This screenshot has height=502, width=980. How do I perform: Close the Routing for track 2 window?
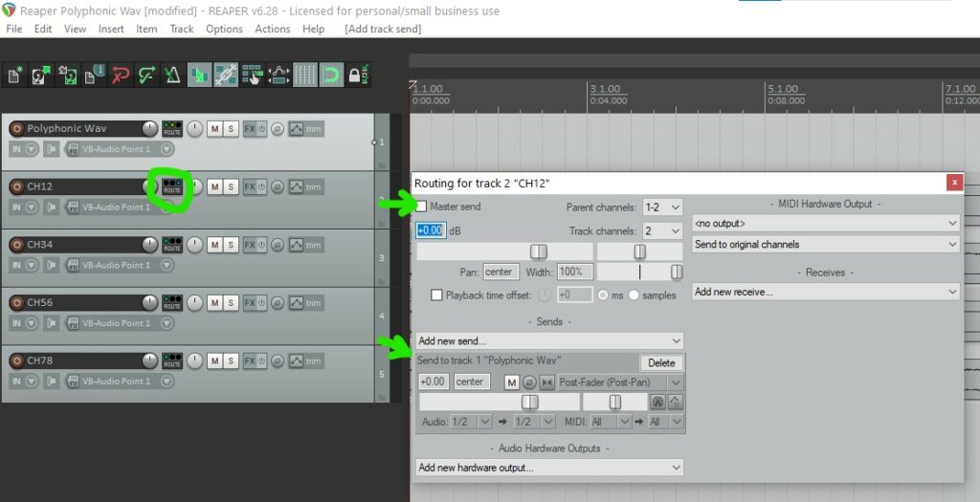pos(954,183)
